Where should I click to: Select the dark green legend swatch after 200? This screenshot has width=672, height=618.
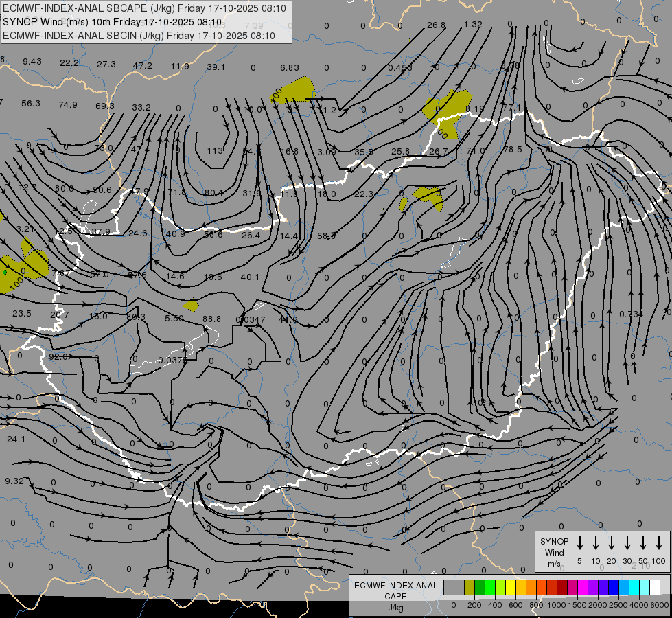tap(480, 587)
